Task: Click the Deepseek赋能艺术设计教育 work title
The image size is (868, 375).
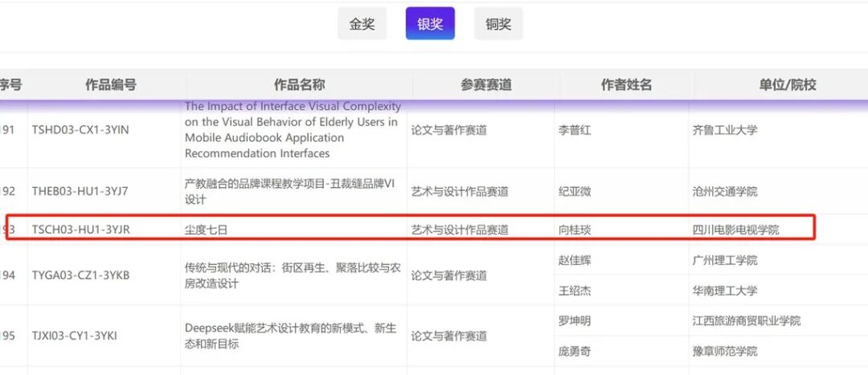Action: [x=290, y=336]
